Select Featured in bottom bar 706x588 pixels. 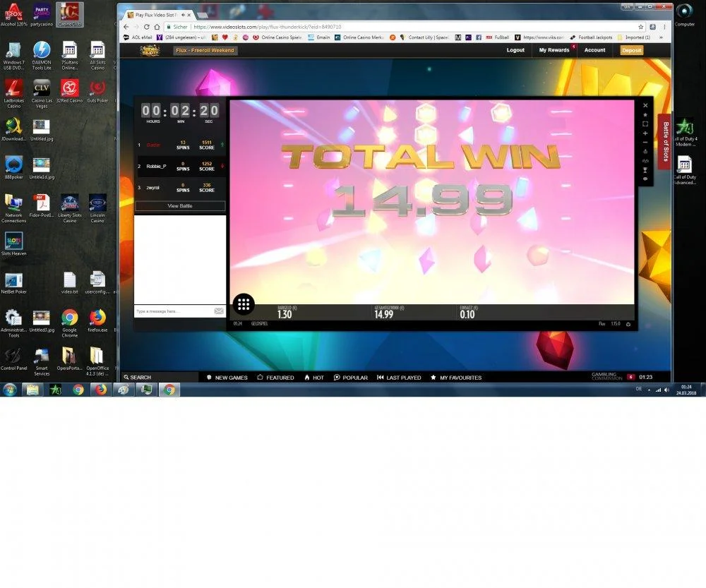point(275,377)
